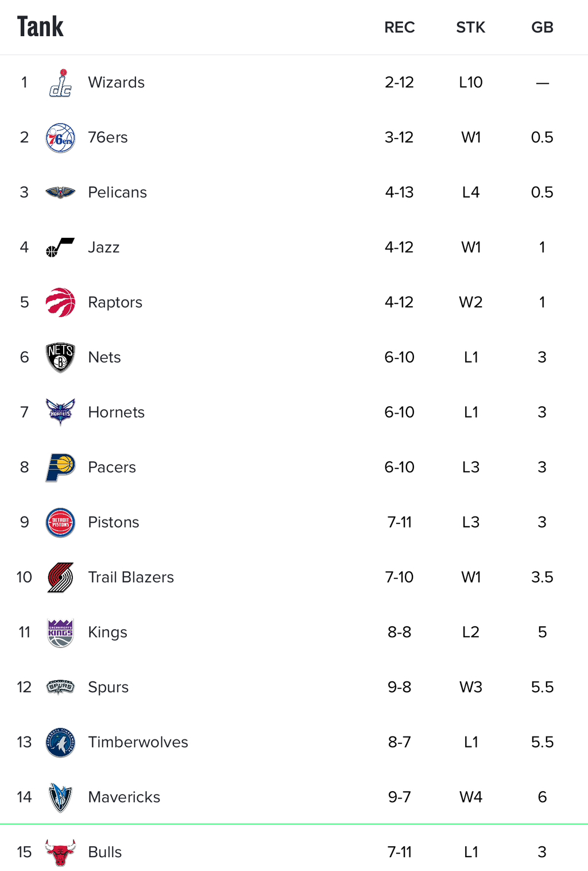Click the Wizards team logo
The height and width of the screenshot is (871, 588).
tap(60, 83)
